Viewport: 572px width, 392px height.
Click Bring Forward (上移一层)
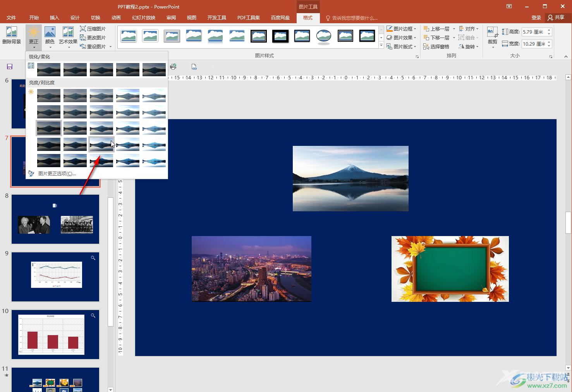436,29
